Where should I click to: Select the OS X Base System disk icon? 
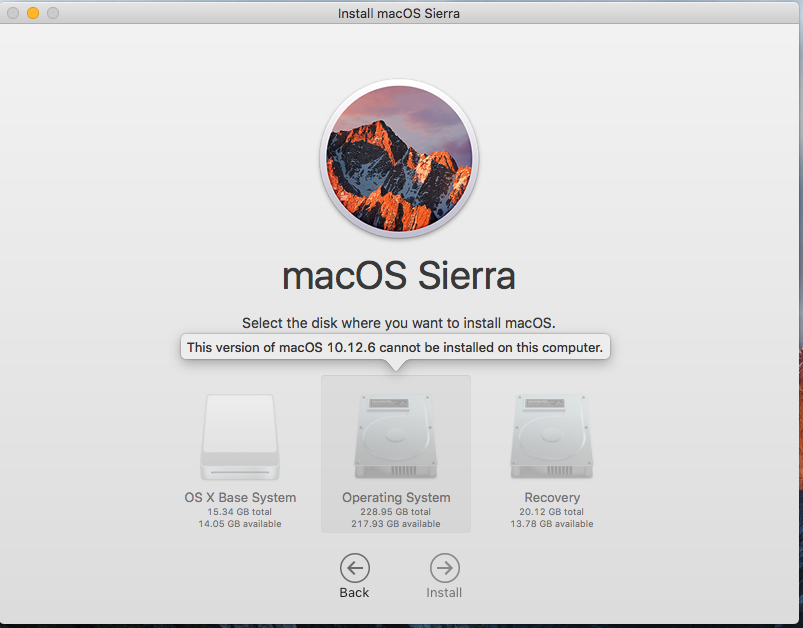240,437
